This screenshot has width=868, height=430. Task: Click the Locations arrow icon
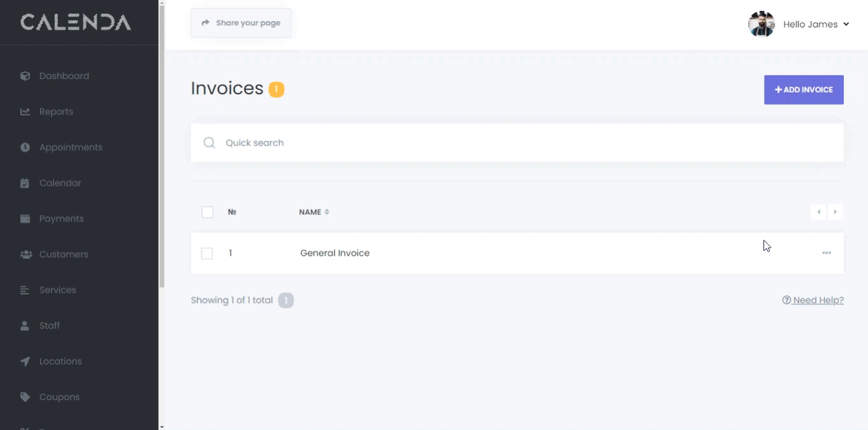[25, 362]
